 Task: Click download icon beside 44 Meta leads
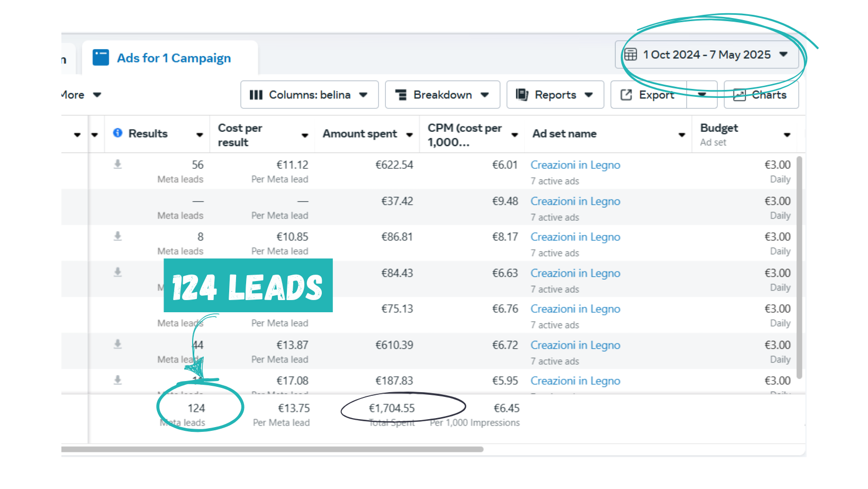point(117,345)
